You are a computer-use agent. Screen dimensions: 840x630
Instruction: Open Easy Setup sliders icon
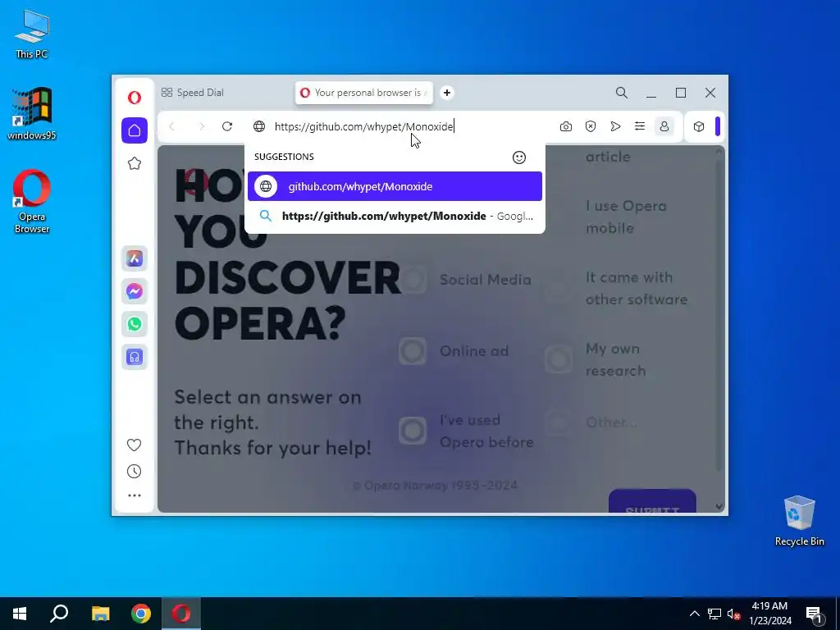pos(640,126)
